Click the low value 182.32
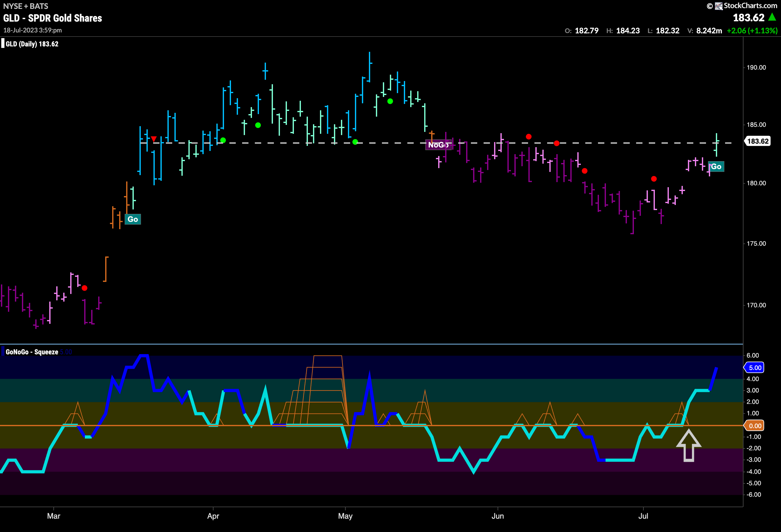This screenshot has height=532, width=781. 668,31
